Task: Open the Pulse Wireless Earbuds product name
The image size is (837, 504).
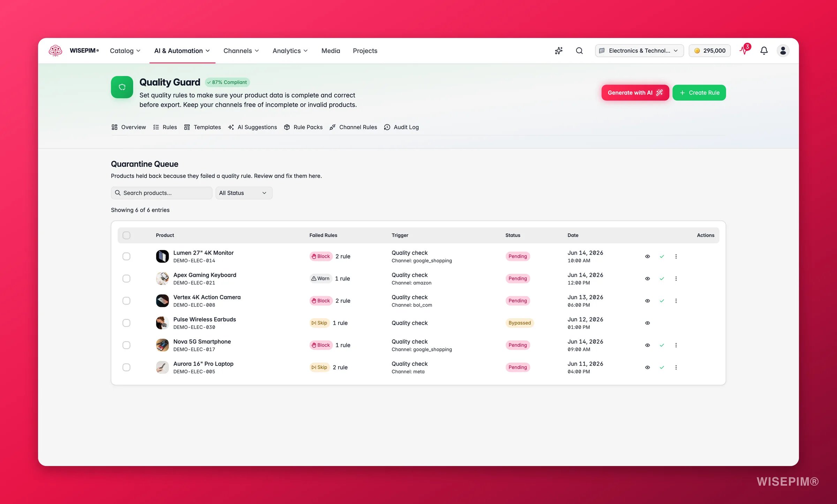Action: tap(204, 319)
